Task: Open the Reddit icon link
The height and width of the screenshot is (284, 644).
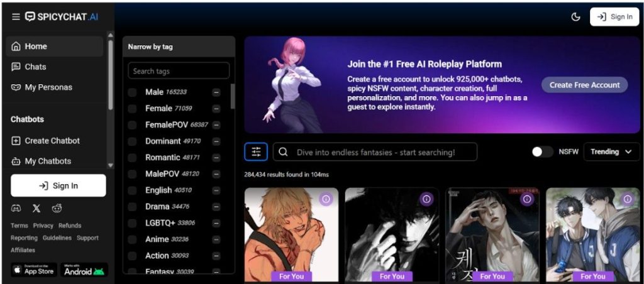Action: coord(57,209)
